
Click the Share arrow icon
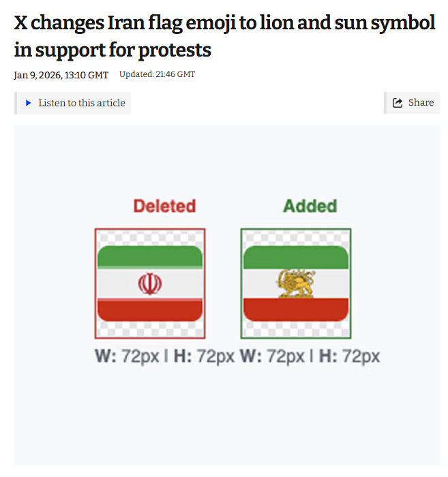click(x=398, y=103)
